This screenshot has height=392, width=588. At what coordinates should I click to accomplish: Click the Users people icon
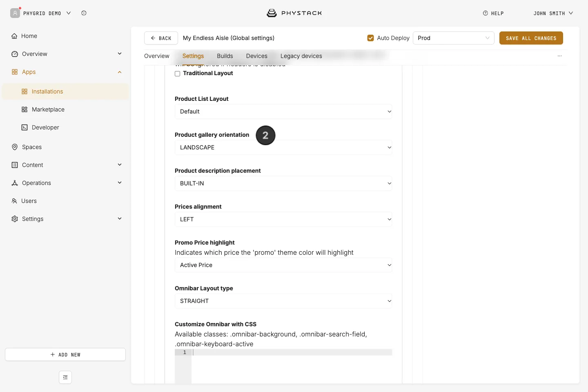(14, 201)
